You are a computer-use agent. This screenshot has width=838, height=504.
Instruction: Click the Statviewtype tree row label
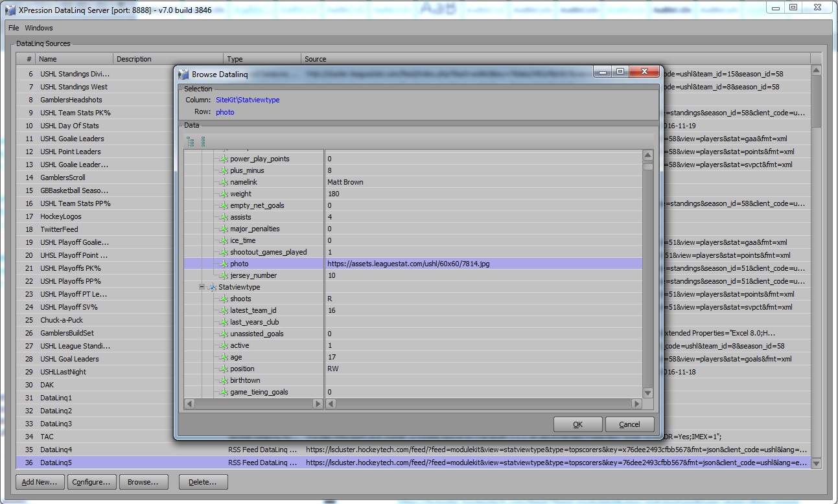tap(239, 287)
